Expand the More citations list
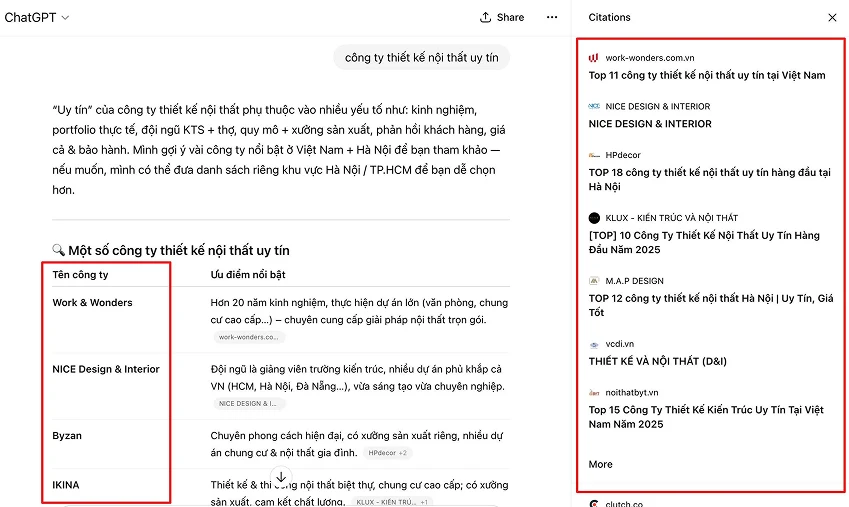The image size is (849, 507). pyautogui.click(x=600, y=464)
